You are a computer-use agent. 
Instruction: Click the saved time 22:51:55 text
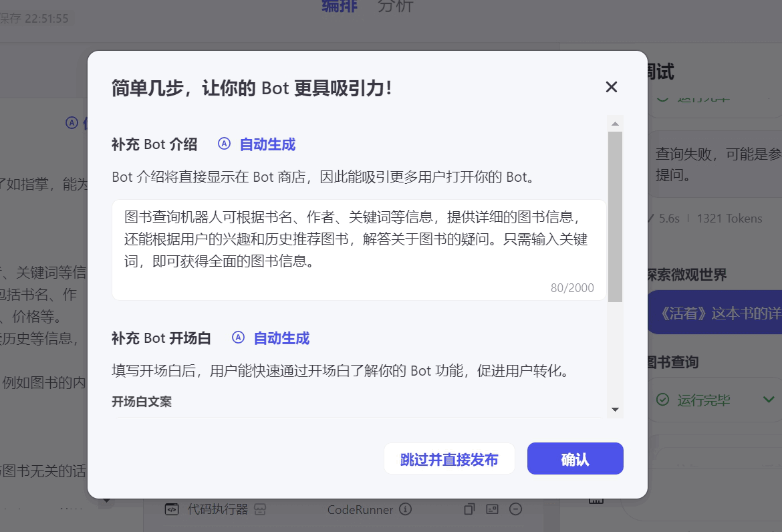[x=46, y=19]
